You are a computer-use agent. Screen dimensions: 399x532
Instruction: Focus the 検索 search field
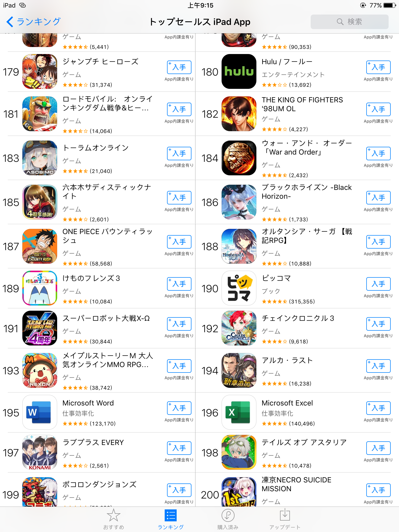coord(350,22)
